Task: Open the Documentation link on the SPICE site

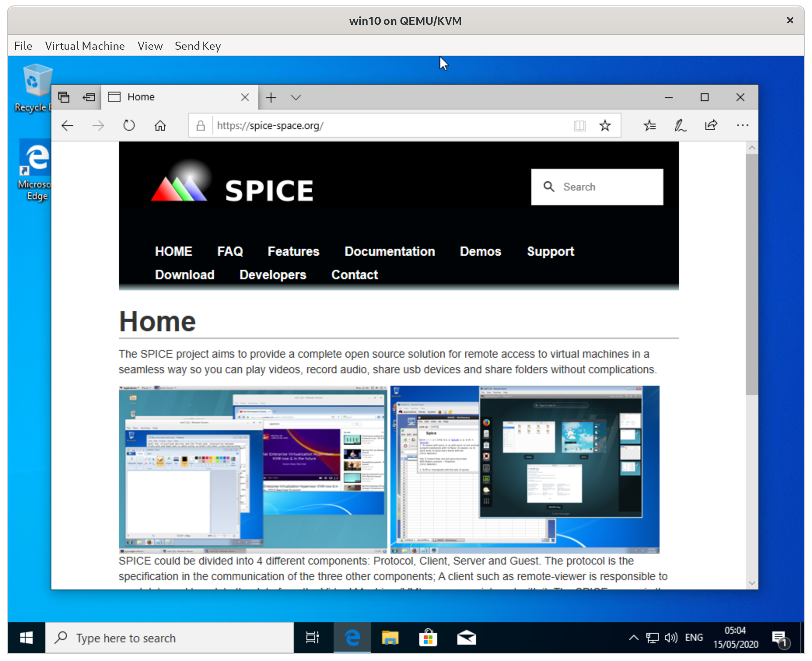Action: (x=390, y=251)
